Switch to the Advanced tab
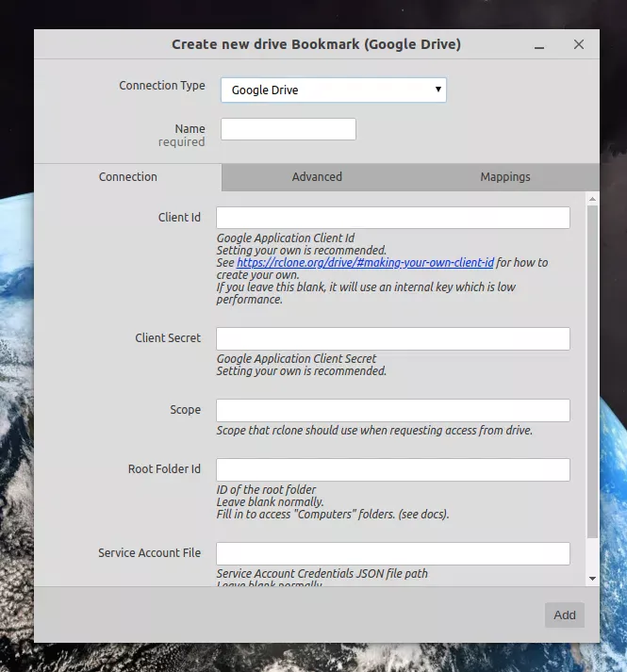The height and width of the screenshot is (672, 627). pyautogui.click(x=317, y=177)
